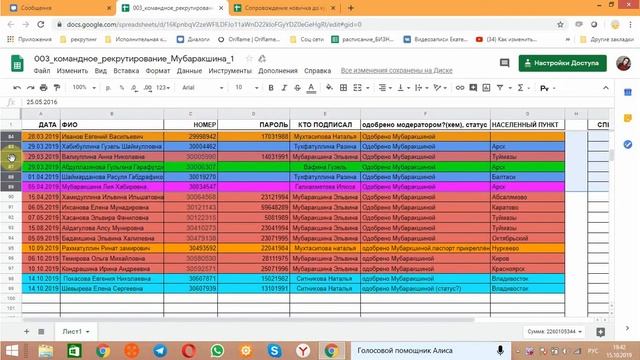Decrease decimal places button
The image size is (640, 360).
coord(134,88)
